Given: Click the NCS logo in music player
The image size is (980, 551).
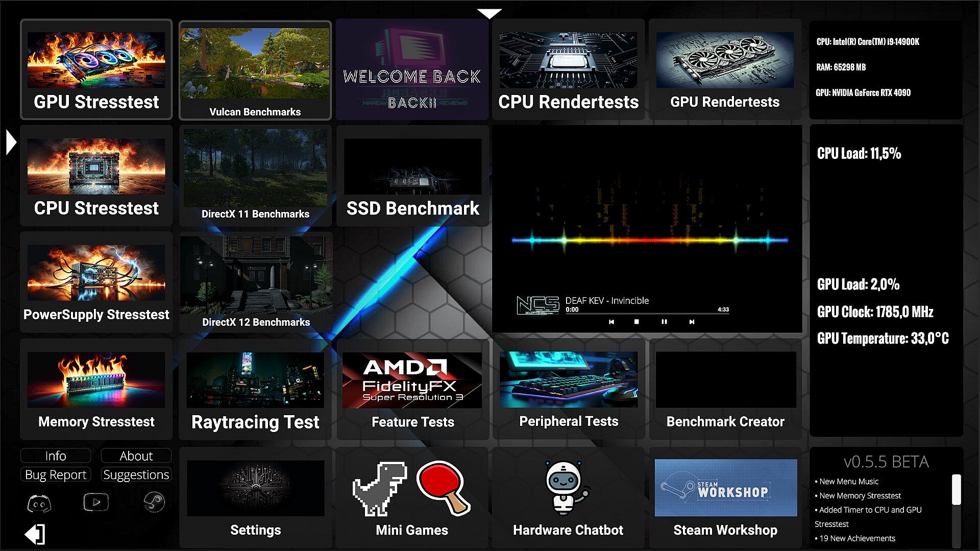Looking at the screenshot, I should 538,305.
